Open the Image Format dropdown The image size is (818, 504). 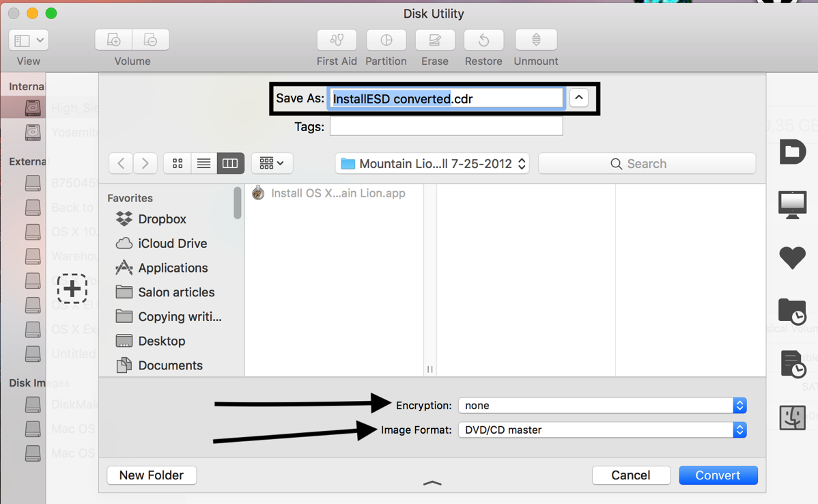point(602,430)
